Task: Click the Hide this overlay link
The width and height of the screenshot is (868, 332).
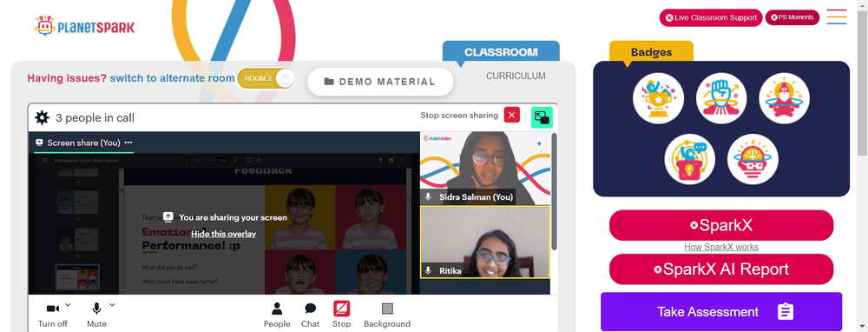Action: click(224, 234)
